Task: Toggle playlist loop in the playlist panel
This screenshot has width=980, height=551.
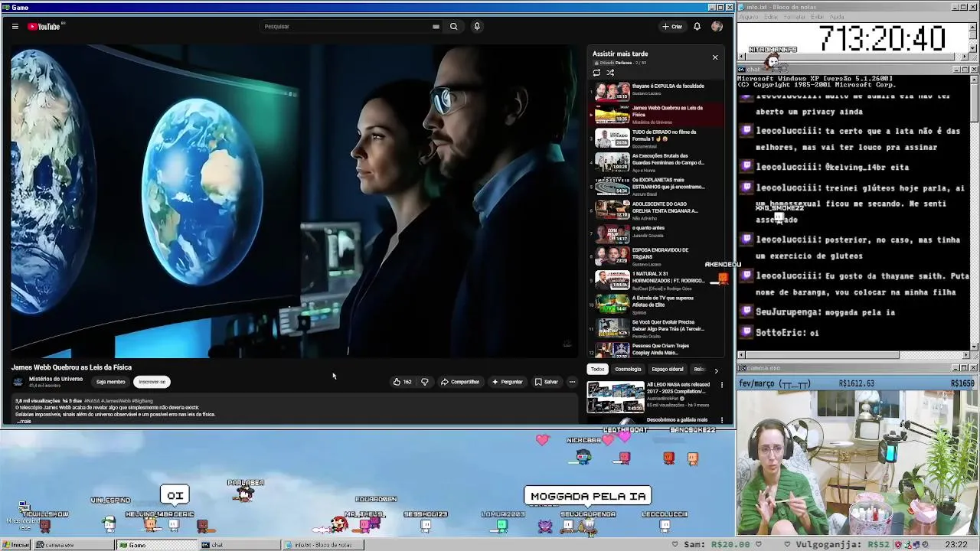Action: tap(596, 73)
